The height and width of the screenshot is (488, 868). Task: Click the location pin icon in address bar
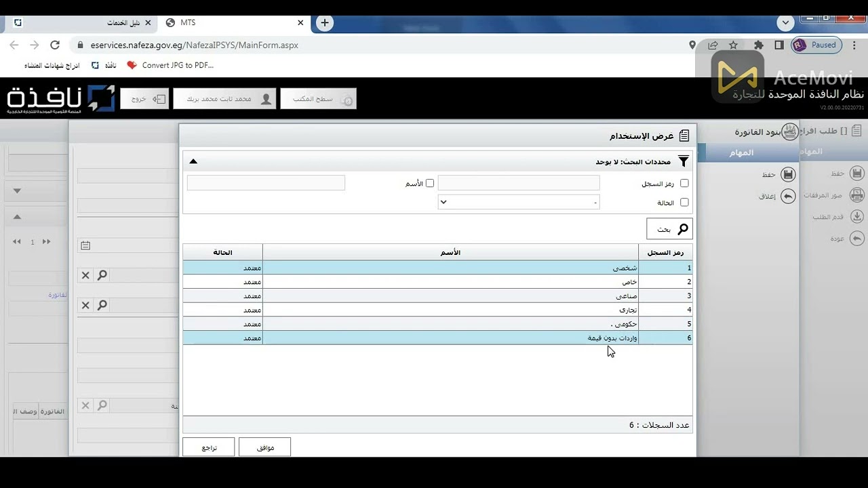(692, 45)
